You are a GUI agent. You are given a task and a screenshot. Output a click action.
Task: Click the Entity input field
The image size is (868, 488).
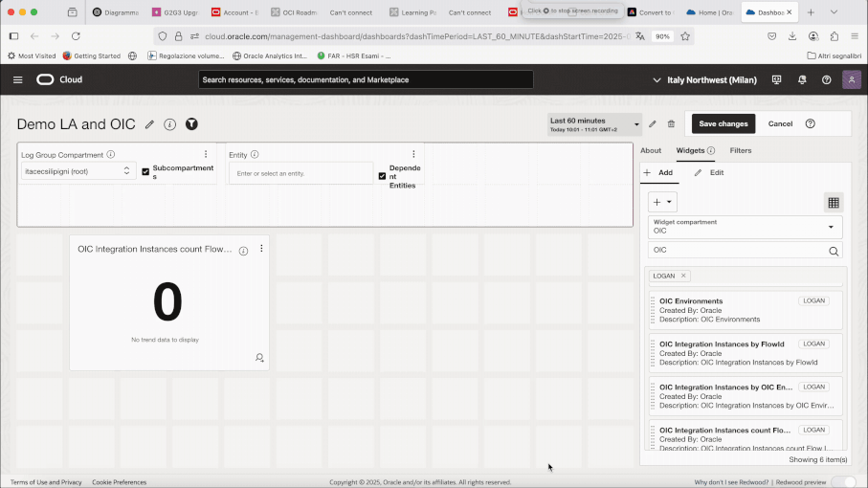301,174
